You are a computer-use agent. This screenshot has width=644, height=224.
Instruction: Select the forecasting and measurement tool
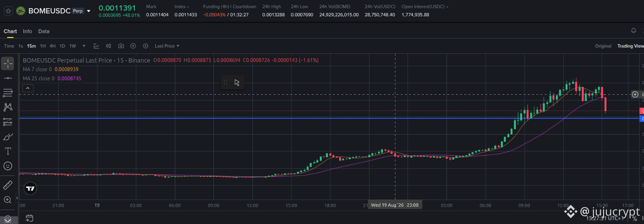[x=8, y=122]
